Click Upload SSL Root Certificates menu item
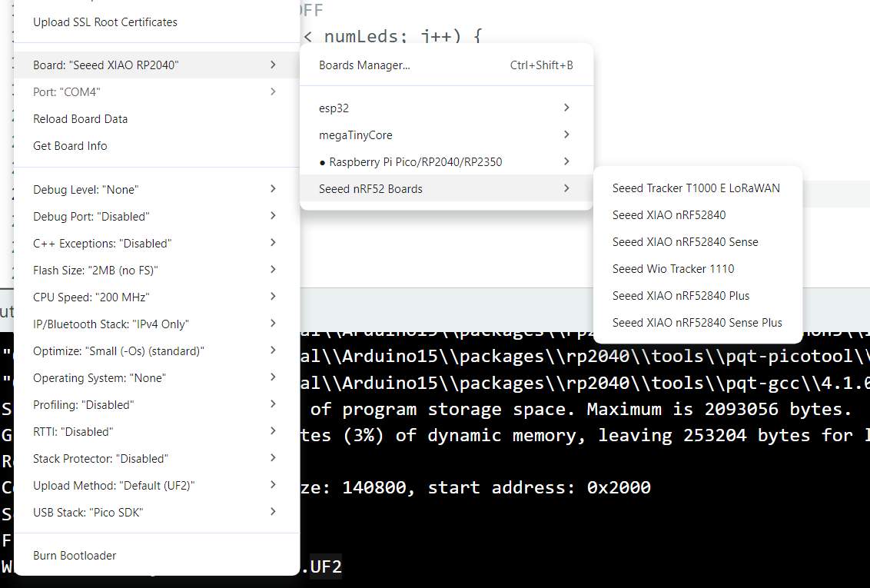 pyautogui.click(x=157, y=22)
